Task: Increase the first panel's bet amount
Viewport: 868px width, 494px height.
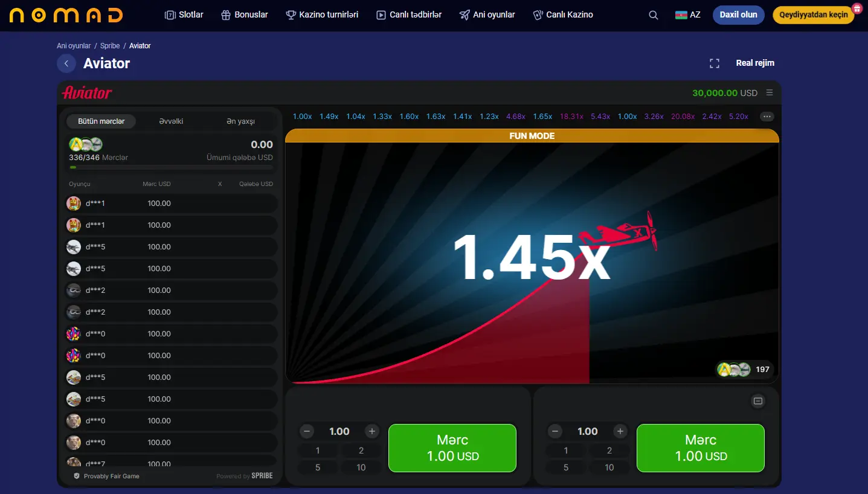Action: coord(372,431)
